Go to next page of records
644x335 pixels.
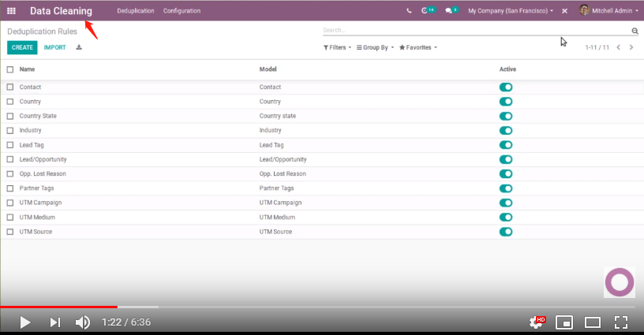[x=631, y=47]
